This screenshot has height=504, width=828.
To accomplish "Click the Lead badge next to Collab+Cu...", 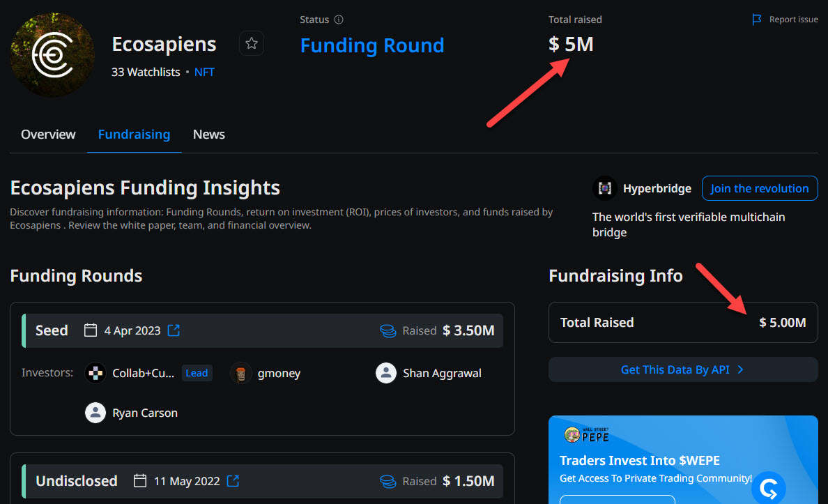I will click(x=197, y=373).
